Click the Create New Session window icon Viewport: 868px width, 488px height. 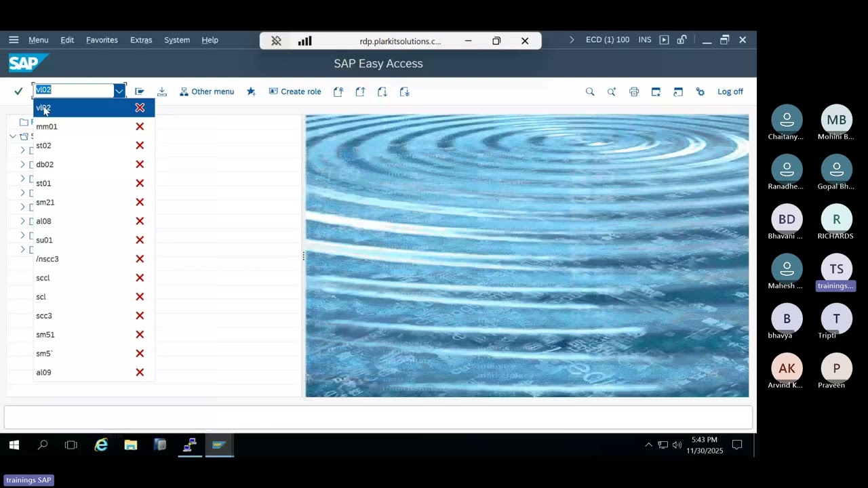click(656, 91)
